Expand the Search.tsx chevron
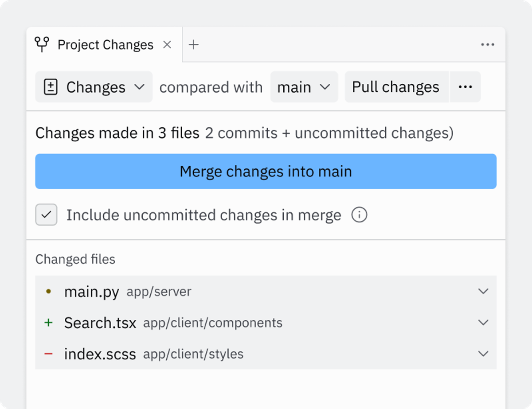Screen dimensions: 532x409 (x=483, y=323)
